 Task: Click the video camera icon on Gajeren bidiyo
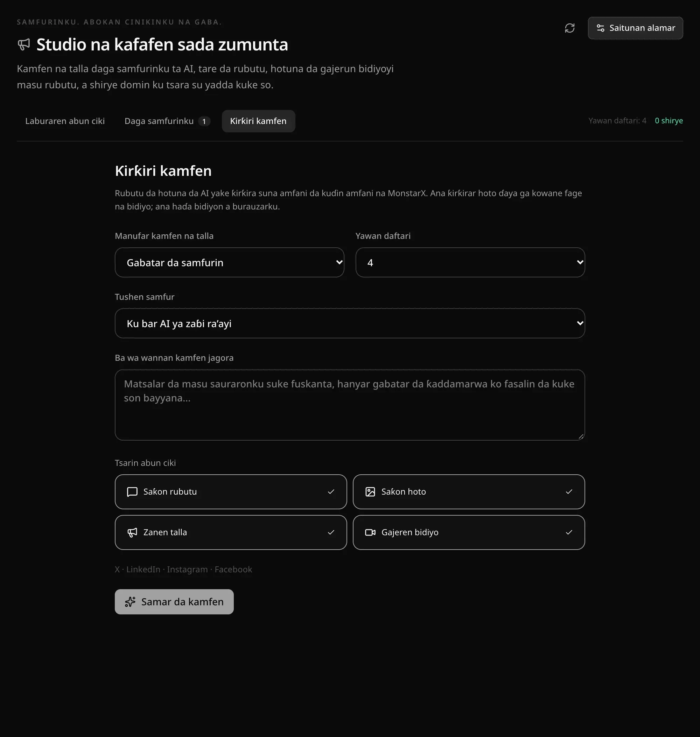370,532
